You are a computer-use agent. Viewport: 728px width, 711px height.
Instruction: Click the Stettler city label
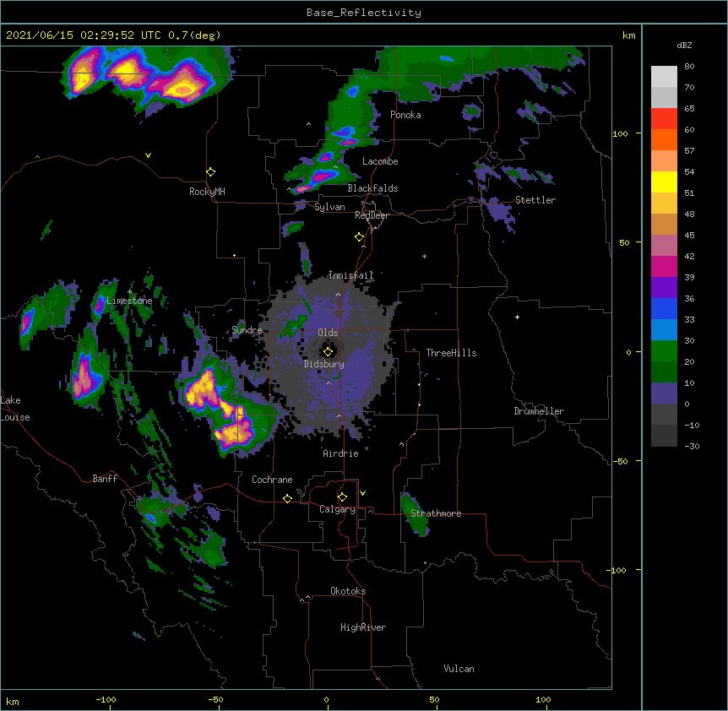[535, 200]
